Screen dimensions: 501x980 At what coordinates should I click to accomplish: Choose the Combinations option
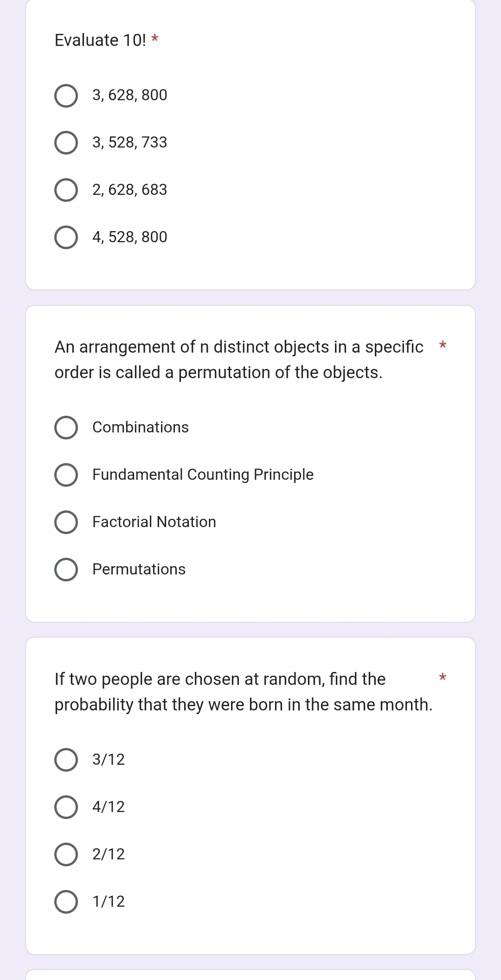click(x=66, y=428)
